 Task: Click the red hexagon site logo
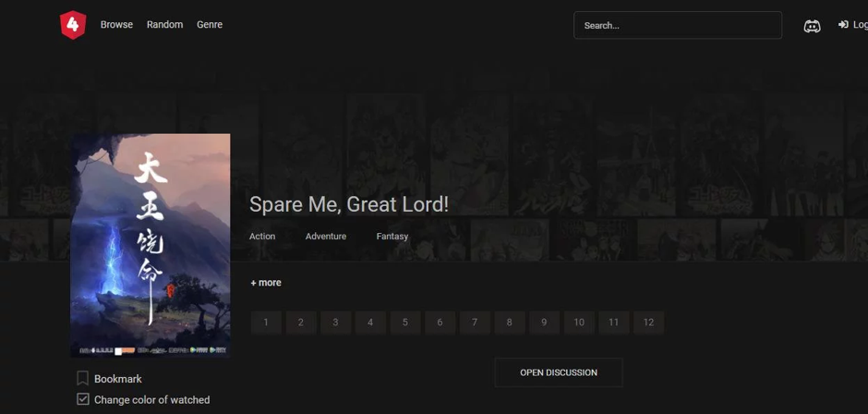point(73,25)
